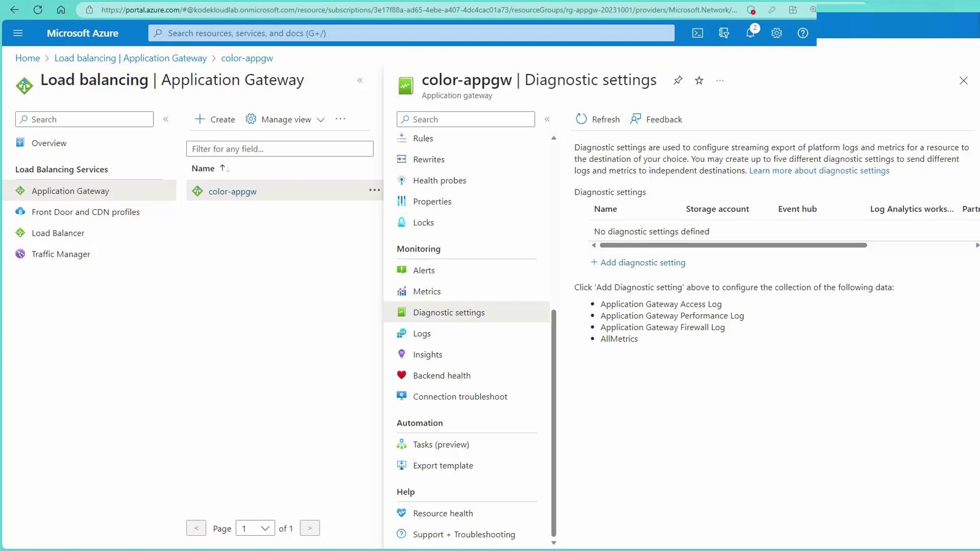This screenshot has width=980, height=551.
Task: Click the Filter for any field box
Action: pos(280,149)
